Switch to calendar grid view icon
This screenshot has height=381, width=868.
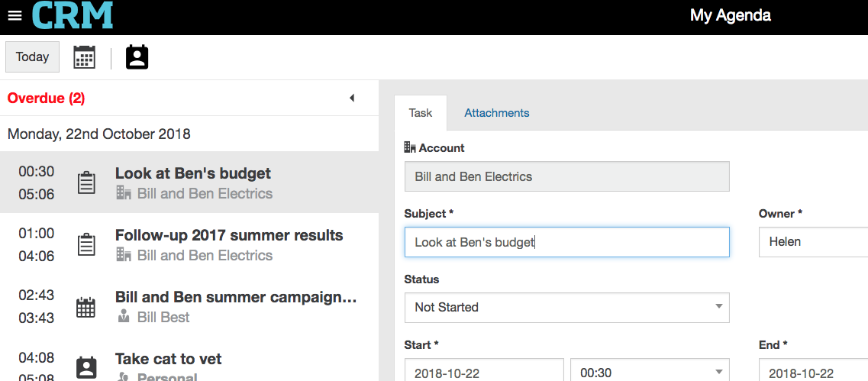[85, 57]
